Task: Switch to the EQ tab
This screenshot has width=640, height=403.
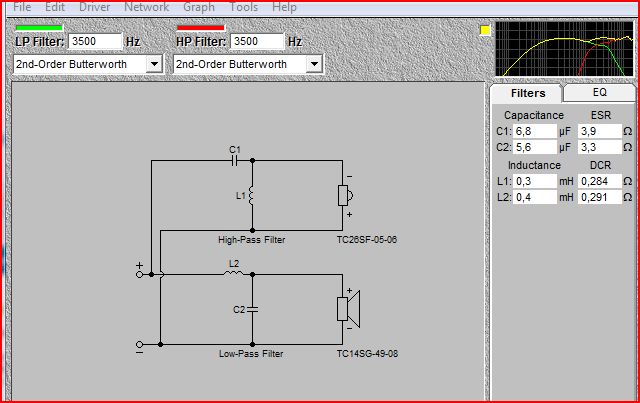Action: [x=600, y=92]
